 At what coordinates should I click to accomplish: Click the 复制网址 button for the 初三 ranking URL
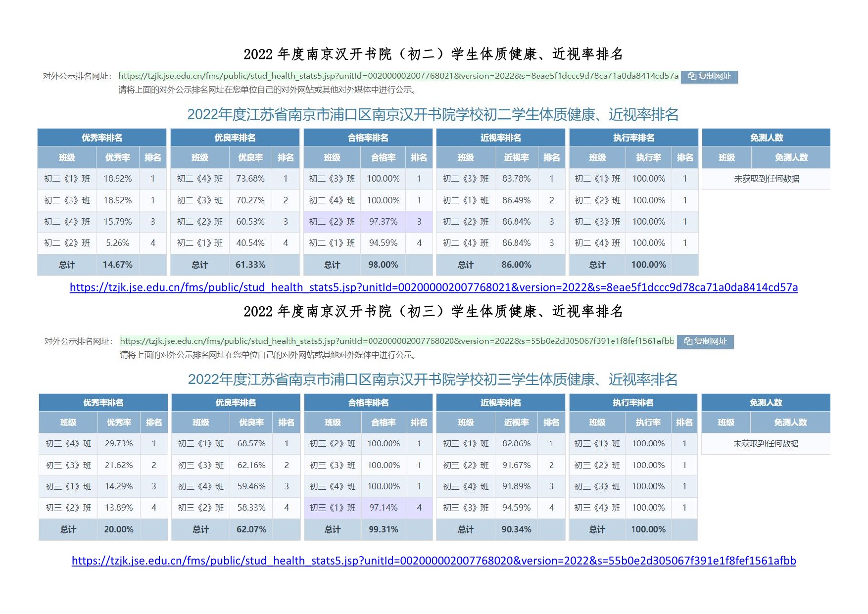[705, 341]
